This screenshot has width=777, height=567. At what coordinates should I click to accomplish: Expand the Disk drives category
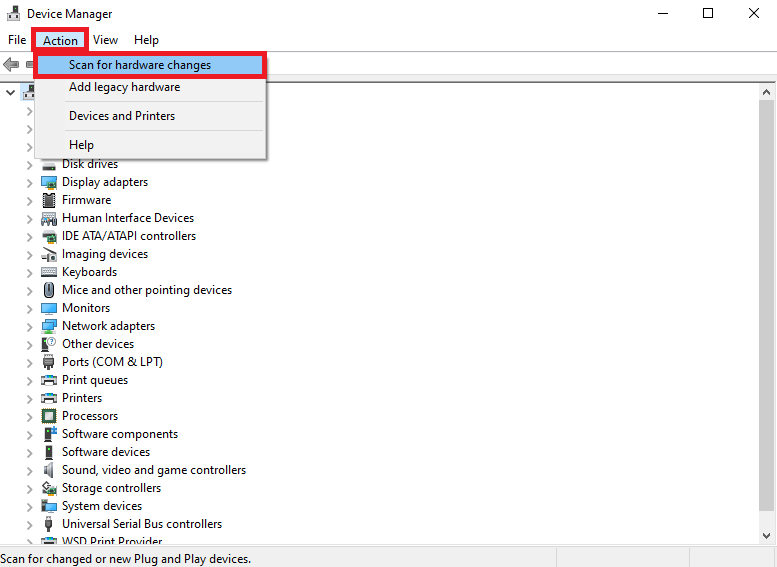29,165
